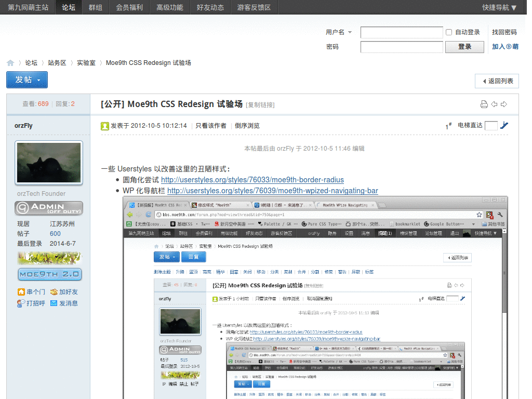
Task: Click the printer icon in post header
Action: 484,104
